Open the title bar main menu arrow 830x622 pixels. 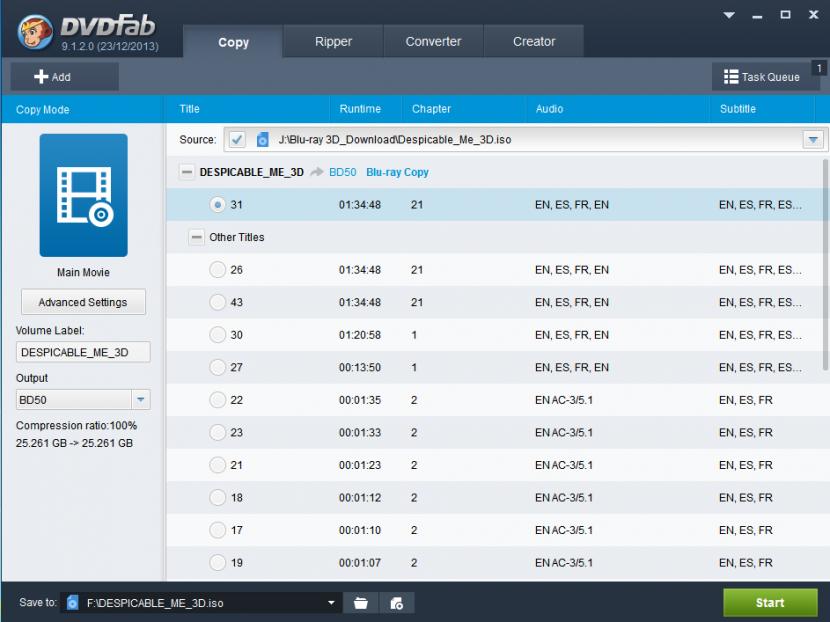click(730, 15)
